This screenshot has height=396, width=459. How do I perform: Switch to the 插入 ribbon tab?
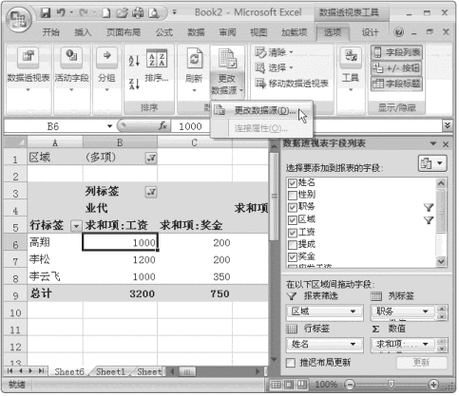click(x=83, y=32)
